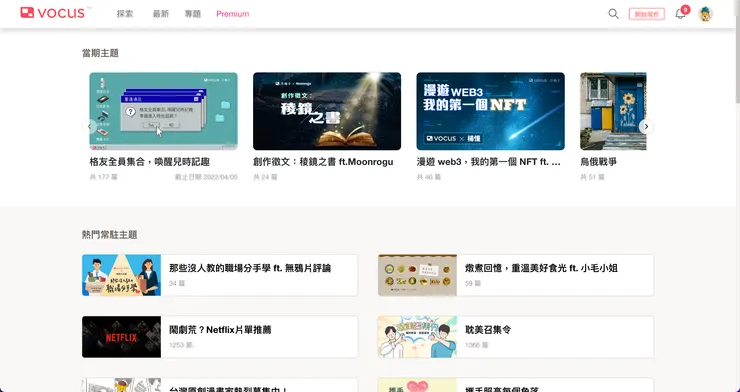This screenshot has height=392, width=740.
Task: Click the 耽美召集令 thumbnail image
Action: coord(417,337)
